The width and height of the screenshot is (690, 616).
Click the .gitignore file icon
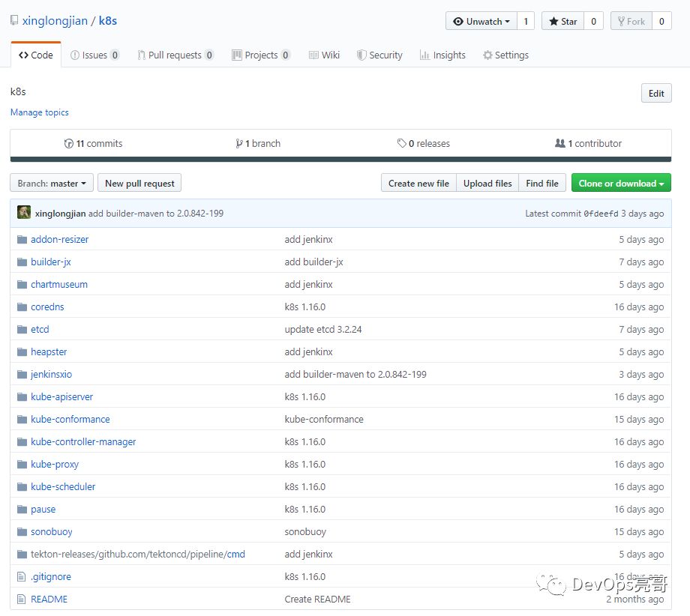21,576
